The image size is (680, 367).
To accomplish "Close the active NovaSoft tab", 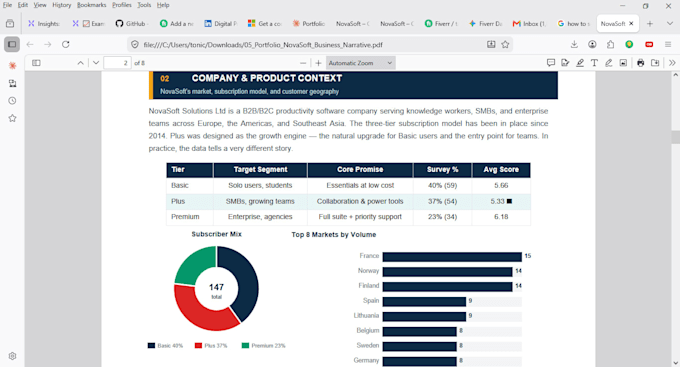I will [x=631, y=23].
